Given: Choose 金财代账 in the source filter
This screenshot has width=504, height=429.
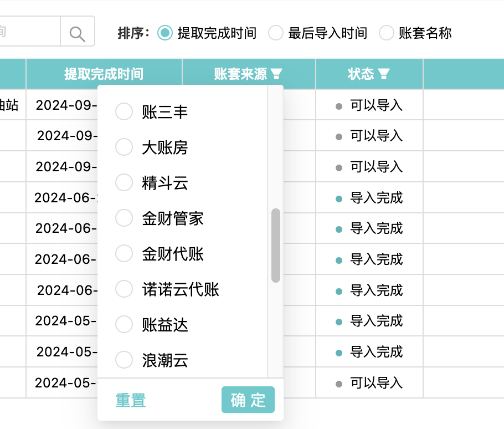Looking at the screenshot, I should point(124,253).
